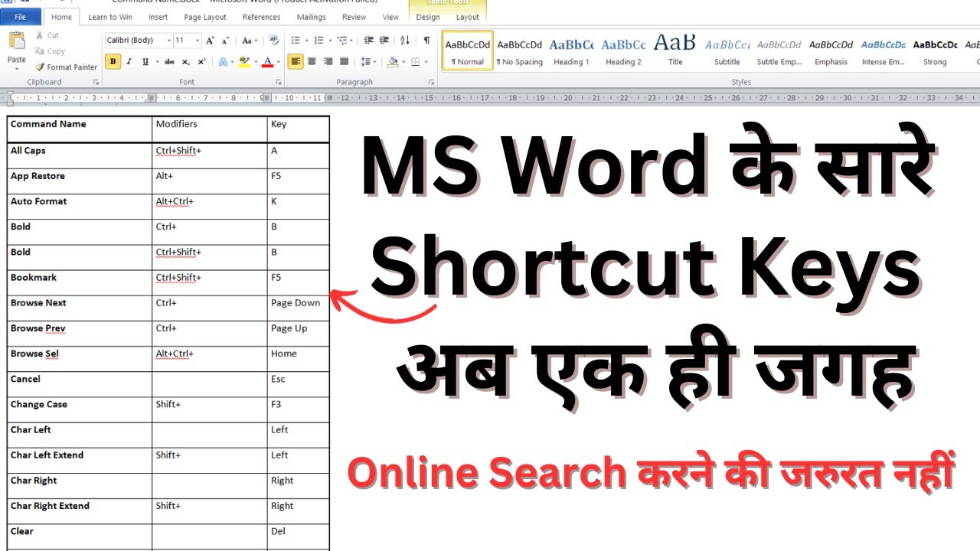Screen dimensions: 980x551
Task: Clear formatting with the eraser icon
Action: click(273, 40)
